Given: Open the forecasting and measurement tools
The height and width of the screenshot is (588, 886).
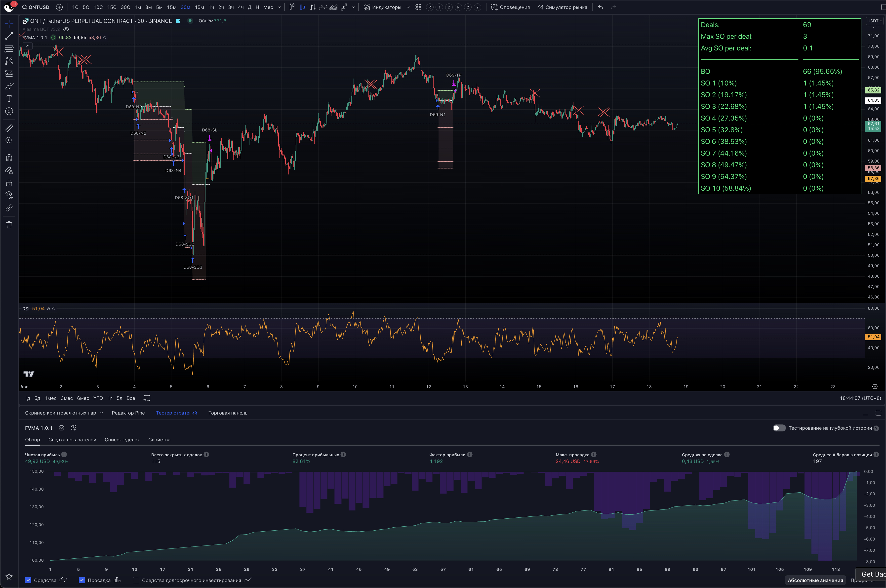Looking at the screenshot, I should pyautogui.click(x=9, y=74).
